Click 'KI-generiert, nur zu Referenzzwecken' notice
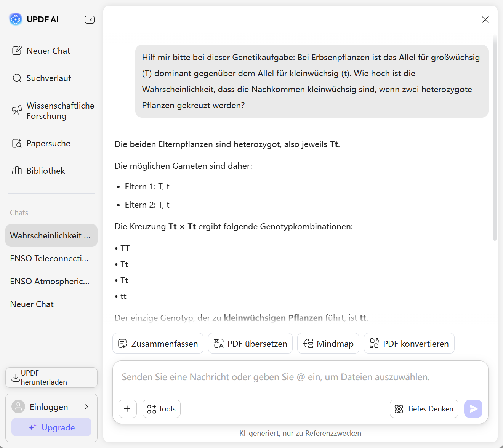The width and height of the screenshot is (503, 448). tap(300, 433)
